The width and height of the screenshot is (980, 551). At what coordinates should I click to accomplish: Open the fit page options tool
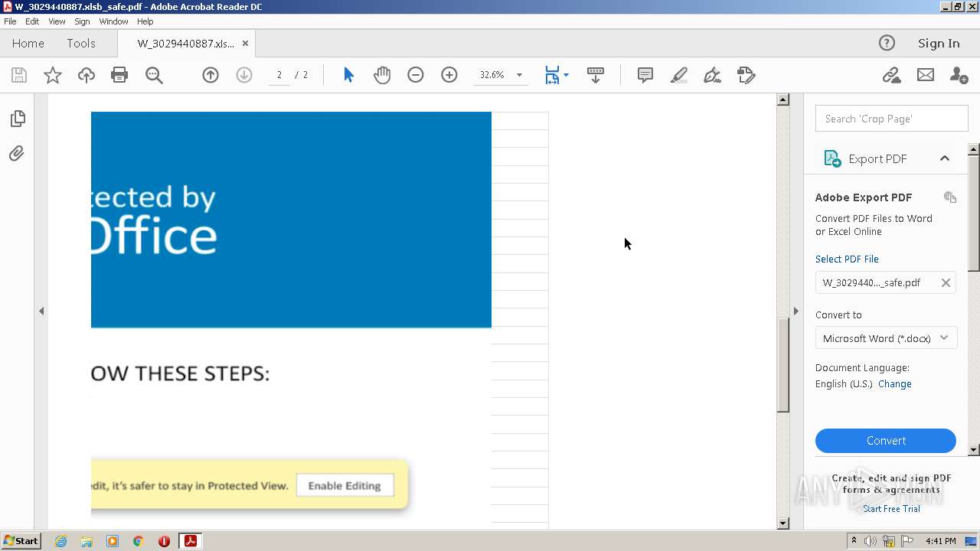click(x=556, y=75)
